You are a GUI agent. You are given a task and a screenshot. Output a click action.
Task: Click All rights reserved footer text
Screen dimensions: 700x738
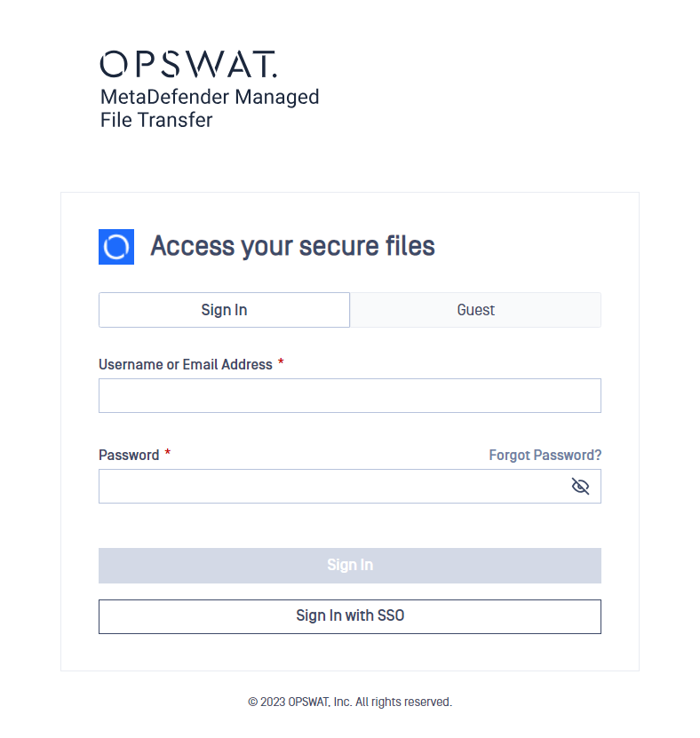click(403, 702)
